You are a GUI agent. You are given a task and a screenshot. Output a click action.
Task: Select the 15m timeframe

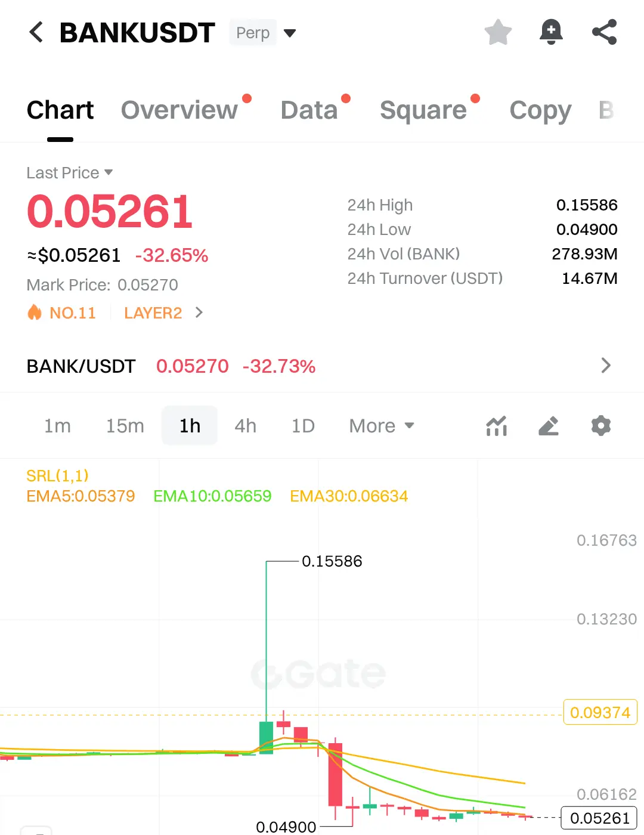point(125,426)
